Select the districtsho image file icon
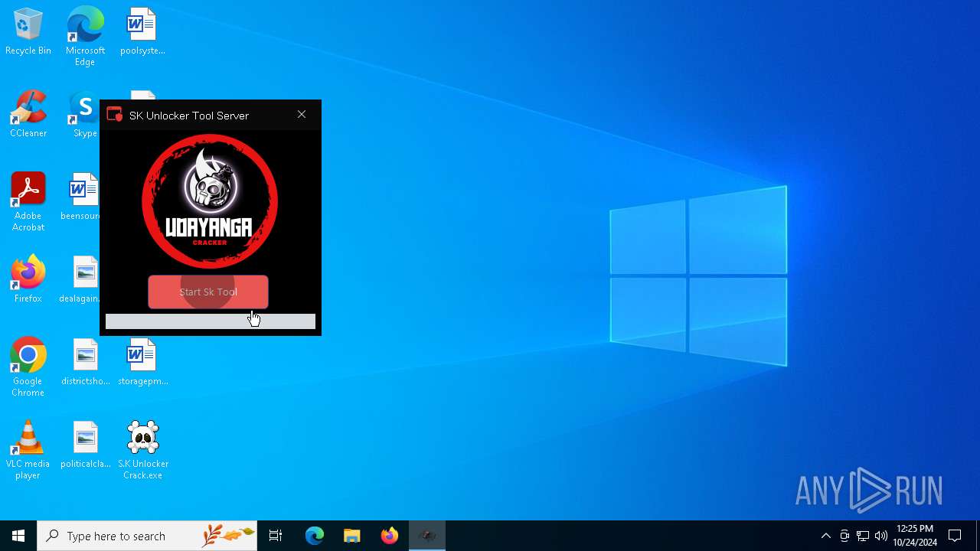Screen dimensions: 980x551 pos(85,362)
